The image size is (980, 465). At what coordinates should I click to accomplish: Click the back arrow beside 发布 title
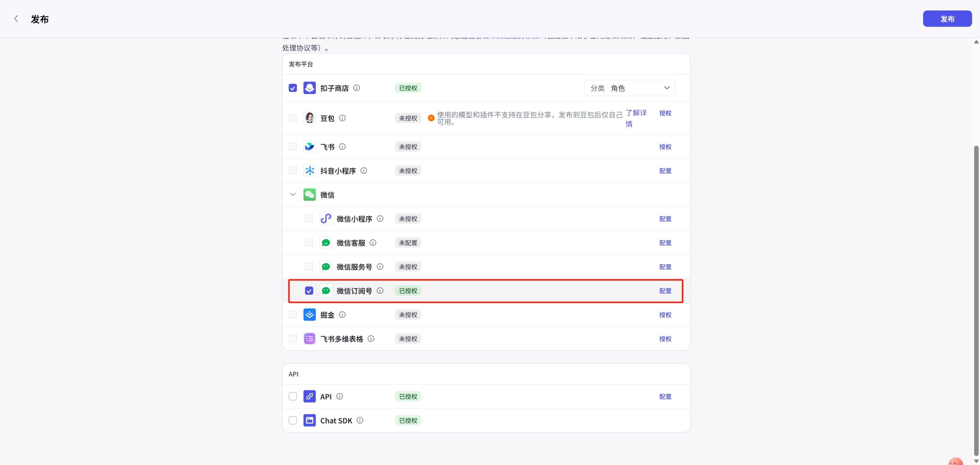(x=16, y=19)
